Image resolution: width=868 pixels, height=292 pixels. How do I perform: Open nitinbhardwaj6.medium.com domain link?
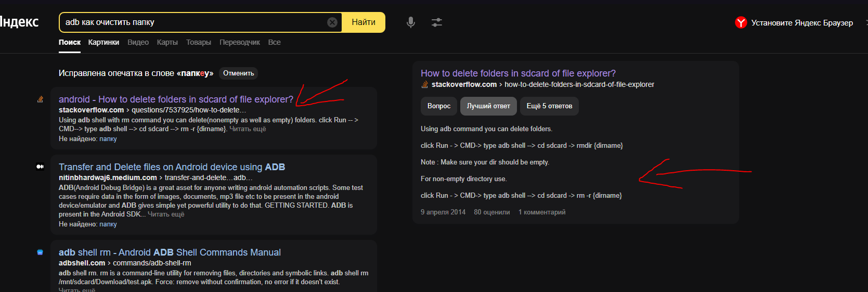108,177
